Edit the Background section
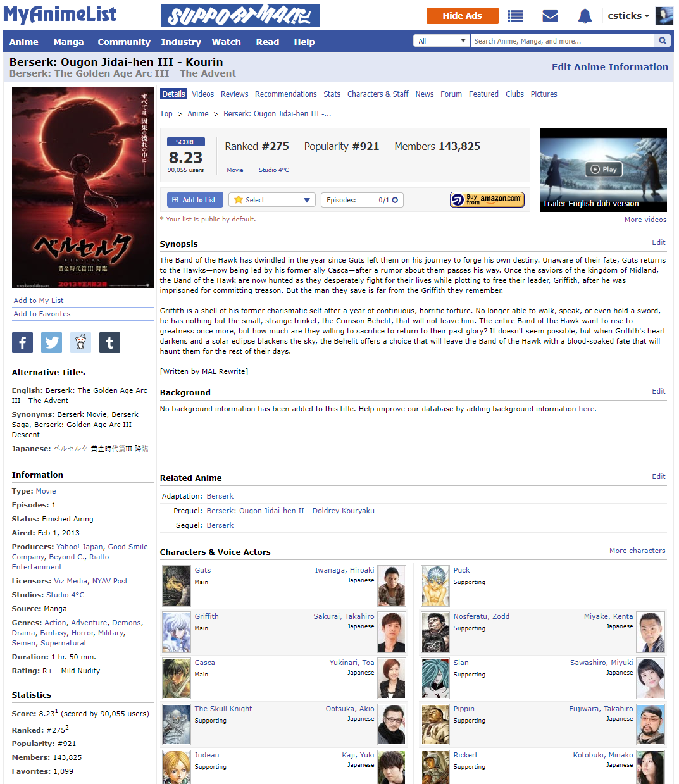This screenshot has width=679, height=784. [659, 391]
